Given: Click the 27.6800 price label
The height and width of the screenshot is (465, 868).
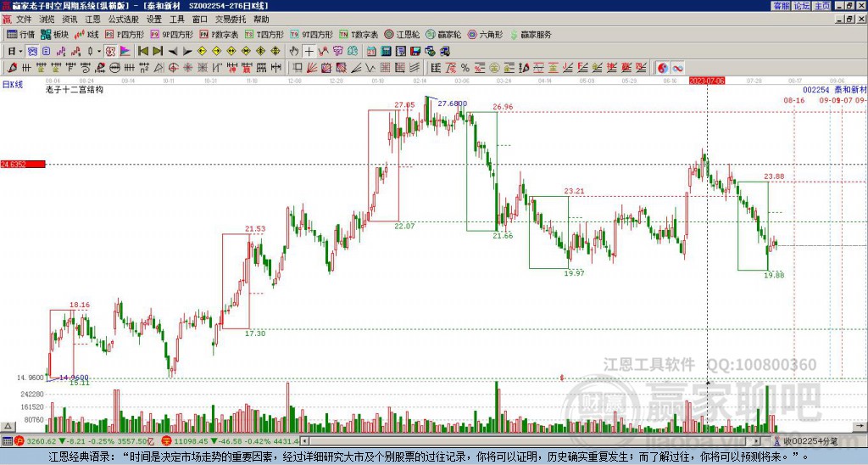Looking at the screenshot, I should (453, 104).
